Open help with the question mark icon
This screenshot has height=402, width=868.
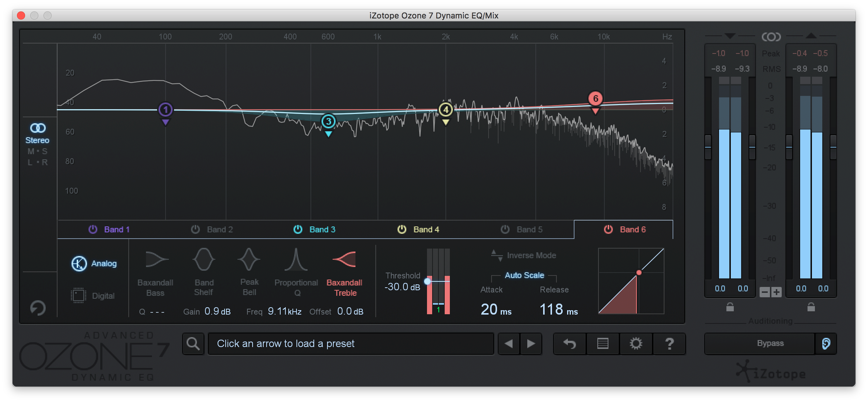(x=670, y=343)
